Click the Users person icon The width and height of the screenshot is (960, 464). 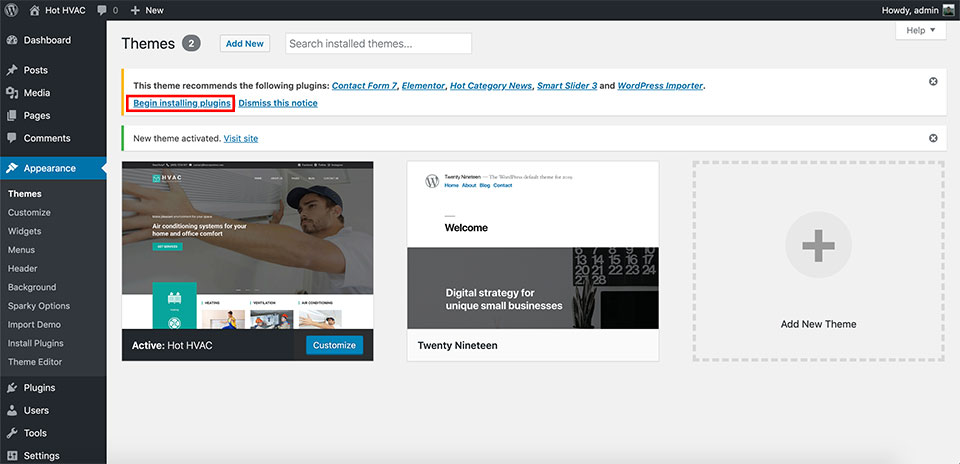pyautogui.click(x=12, y=410)
